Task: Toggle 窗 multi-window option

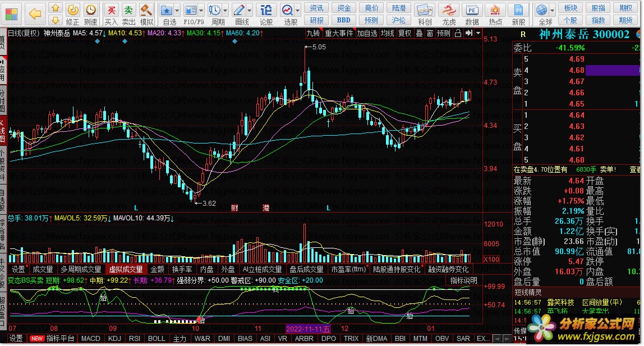Action: point(430,33)
